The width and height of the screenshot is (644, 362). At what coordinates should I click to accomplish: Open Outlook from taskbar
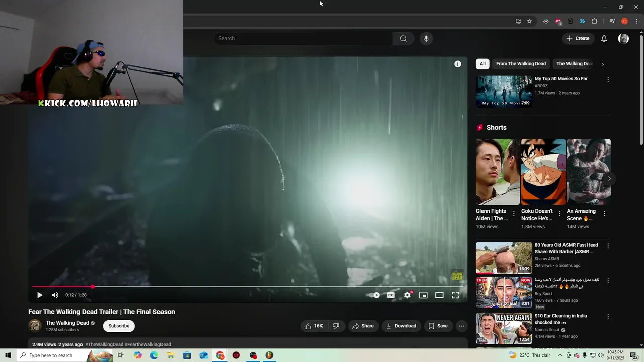click(203, 355)
